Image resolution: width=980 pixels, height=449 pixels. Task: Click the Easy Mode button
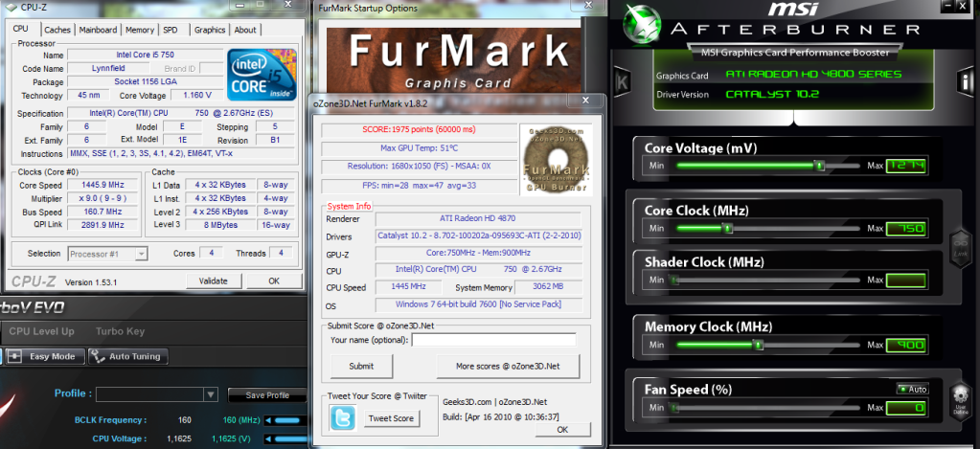[44, 356]
